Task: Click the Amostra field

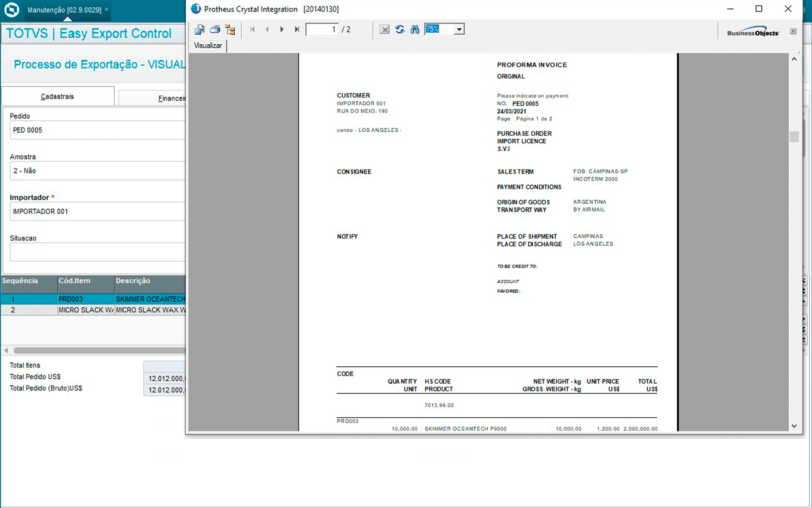Action: click(x=96, y=171)
